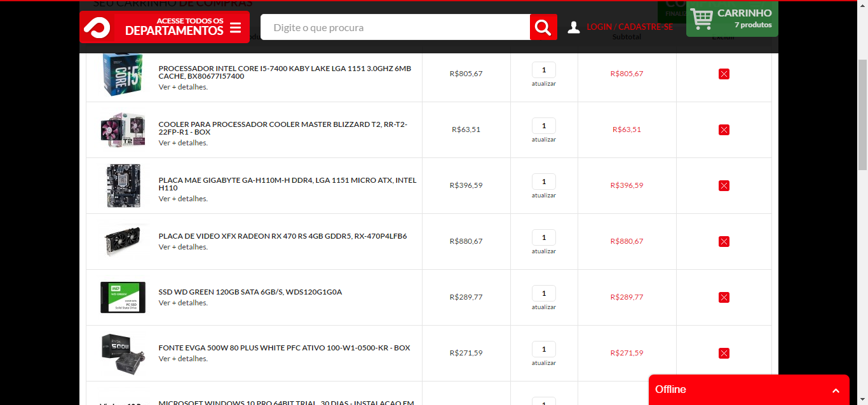Click quantity field for Gigabyte motherboard
Screen dimensions: 868x405
[544, 182]
